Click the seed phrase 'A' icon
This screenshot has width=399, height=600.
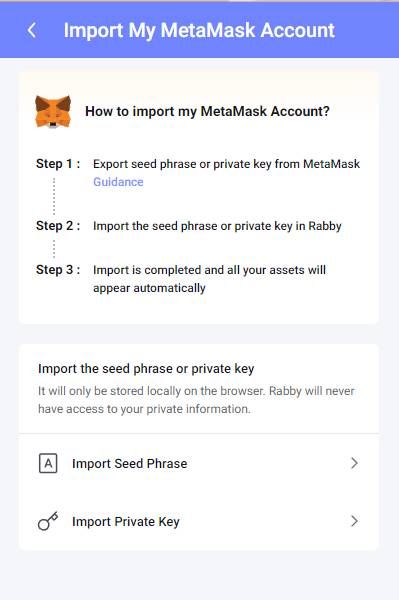pos(48,463)
